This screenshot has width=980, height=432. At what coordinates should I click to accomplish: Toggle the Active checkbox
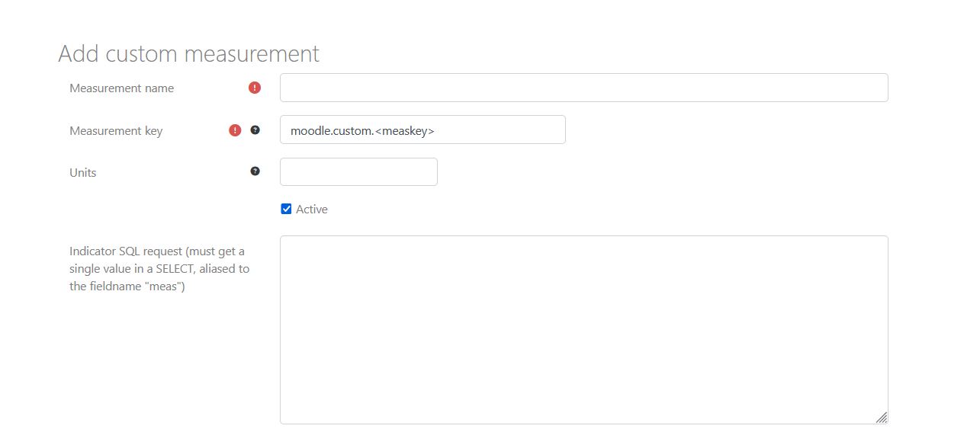point(286,209)
